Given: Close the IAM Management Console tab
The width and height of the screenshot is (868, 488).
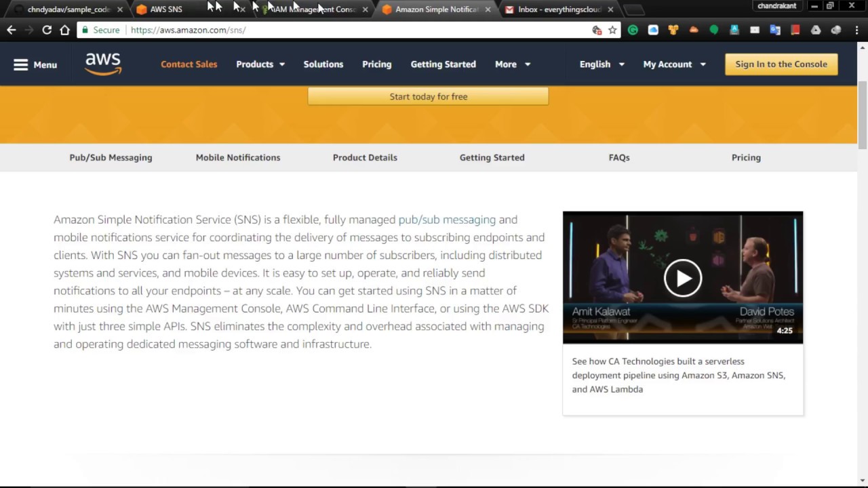Looking at the screenshot, I should [x=365, y=9].
